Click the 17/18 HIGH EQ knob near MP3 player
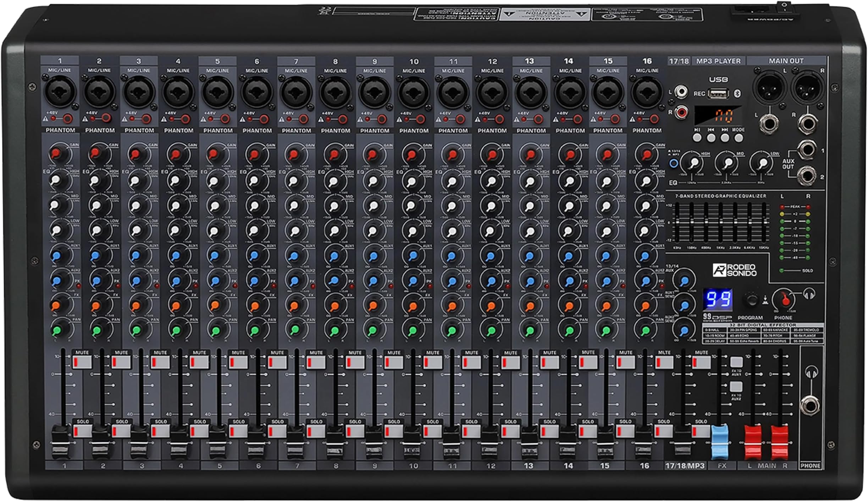This screenshot has height=502, width=868. [x=694, y=163]
